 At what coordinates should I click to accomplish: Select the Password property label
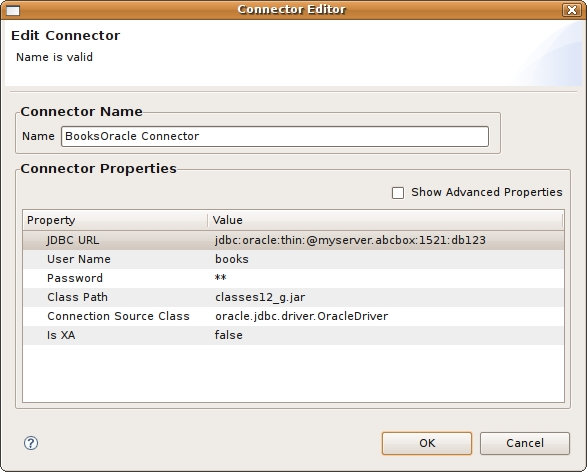(74, 278)
